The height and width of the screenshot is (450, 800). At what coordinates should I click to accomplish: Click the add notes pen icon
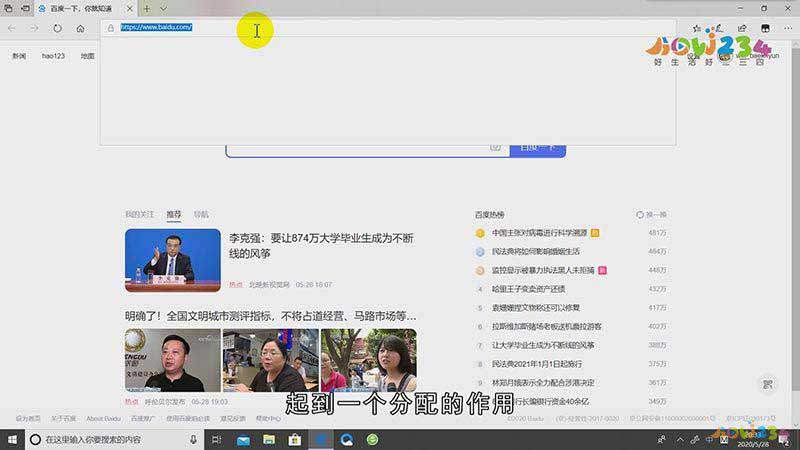pos(718,29)
